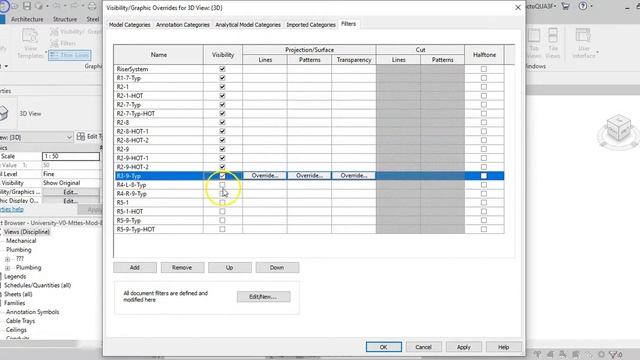Confirm the dialog with OK
The width and height of the screenshot is (640, 360).
384,347
